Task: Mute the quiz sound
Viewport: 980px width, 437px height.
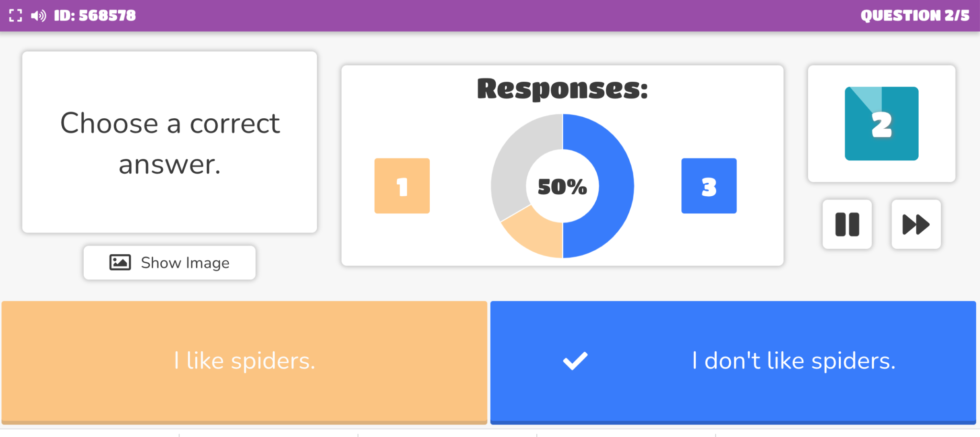Action: pos(38,16)
